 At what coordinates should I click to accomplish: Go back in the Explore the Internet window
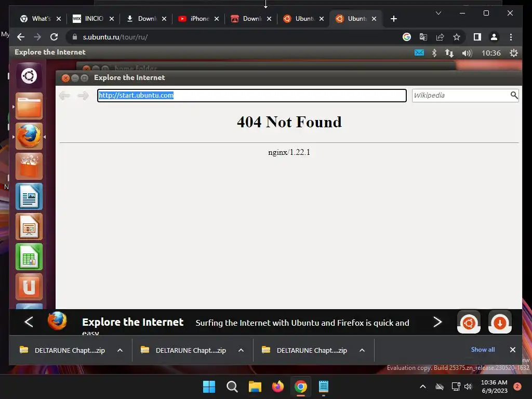click(64, 96)
